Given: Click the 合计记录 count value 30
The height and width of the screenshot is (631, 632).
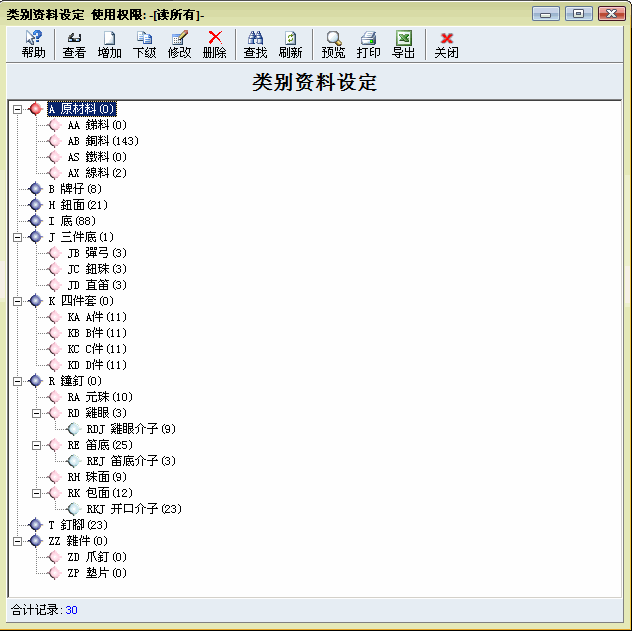Looking at the screenshot, I should coord(71,610).
